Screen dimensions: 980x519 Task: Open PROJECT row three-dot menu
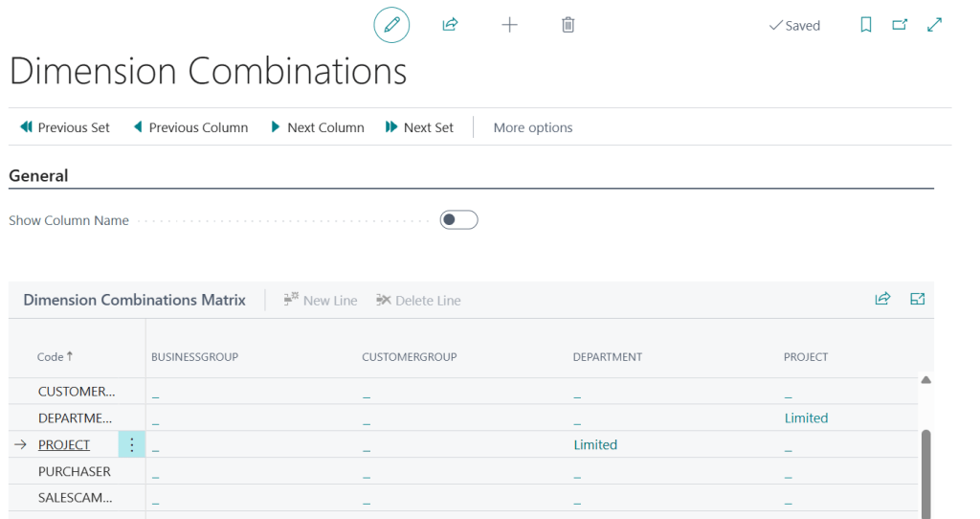[x=132, y=444]
